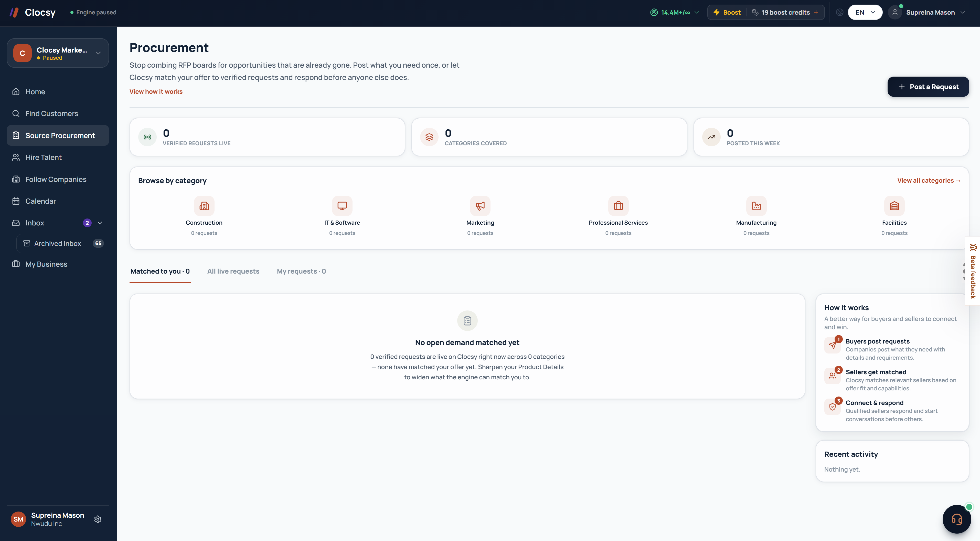Image resolution: width=980 pixels, height=541 pixels.
Task: Browse the Marketing category
Action: pyautogui.click(x=481, y=216)
